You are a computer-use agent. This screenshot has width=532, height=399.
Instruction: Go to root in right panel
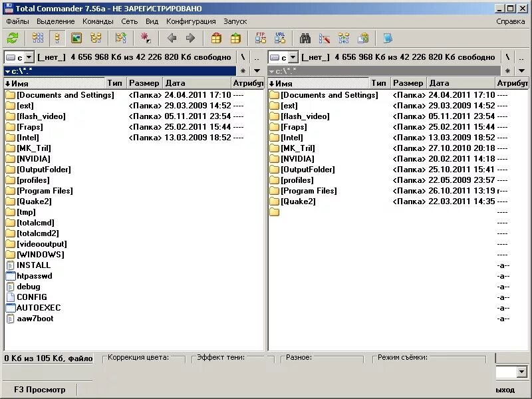(x=507, y=57)
